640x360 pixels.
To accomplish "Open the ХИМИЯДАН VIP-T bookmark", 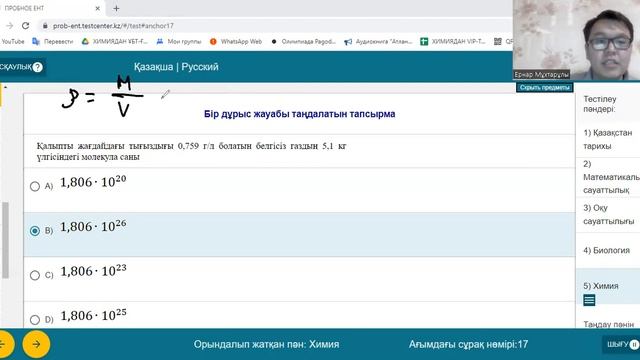I will point(453,42).
